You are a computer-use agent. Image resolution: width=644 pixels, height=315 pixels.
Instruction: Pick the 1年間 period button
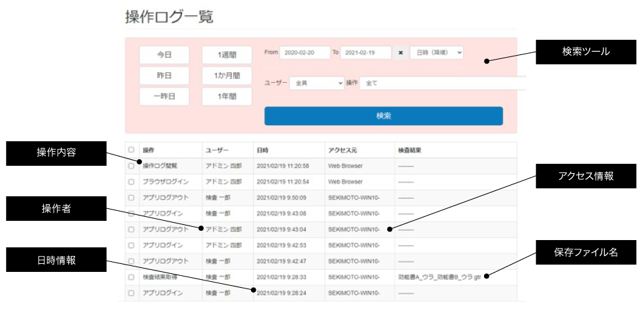(x=226, y=96)
